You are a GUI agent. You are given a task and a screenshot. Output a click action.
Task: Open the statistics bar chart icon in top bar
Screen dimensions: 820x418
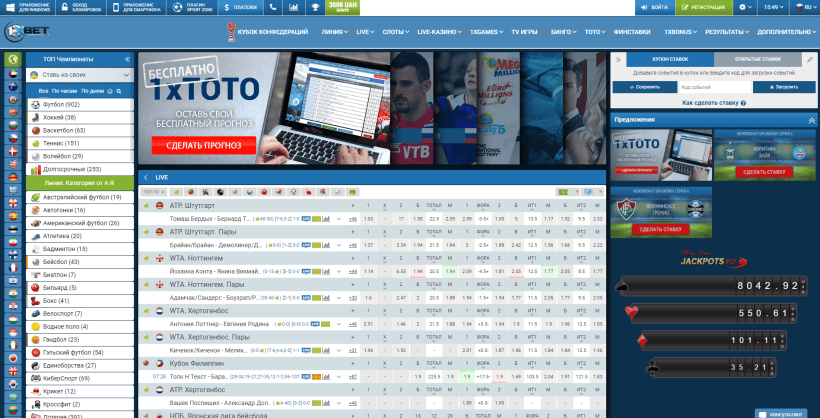click(294, 7)
